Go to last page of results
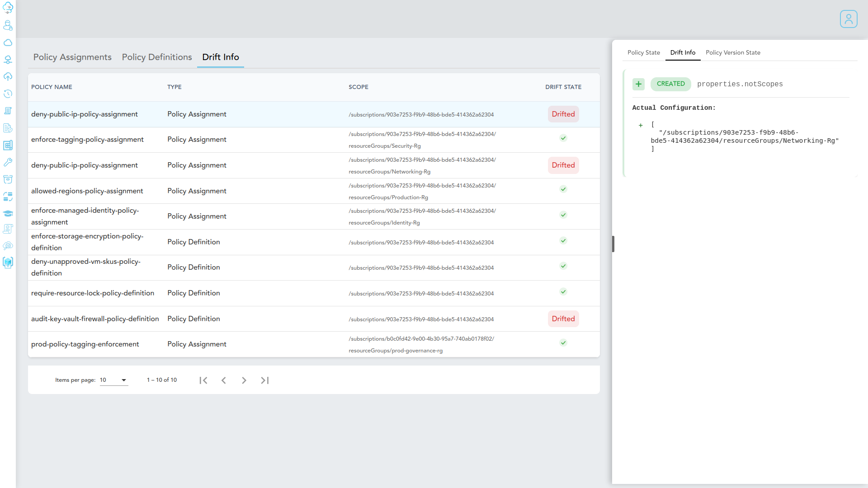This screenshot has height=488, width=868. point(265,380)
